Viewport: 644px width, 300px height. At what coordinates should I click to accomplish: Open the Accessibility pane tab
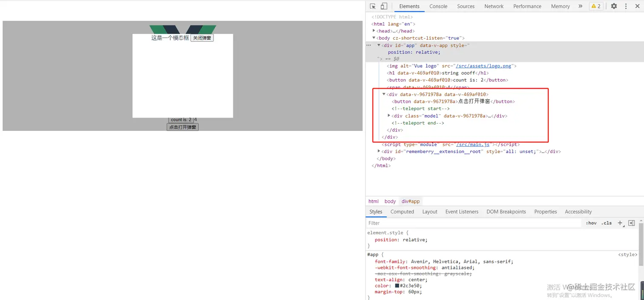pos(578,212)
